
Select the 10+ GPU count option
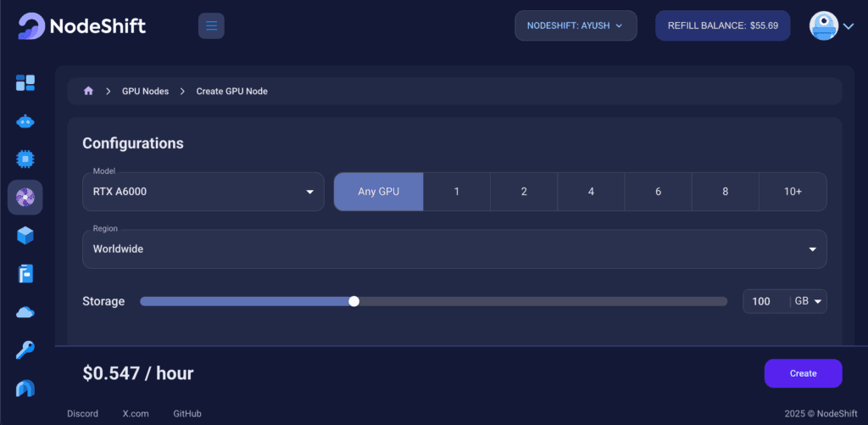pos(793,192)
